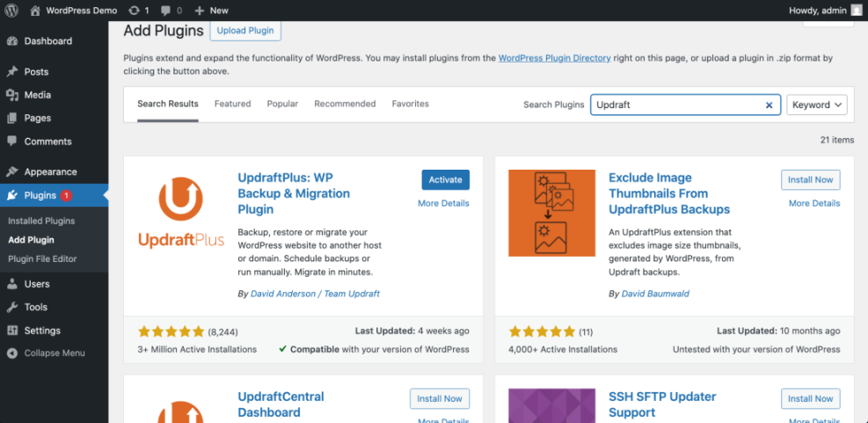This screenshot has height=423, width=868.
Task: Open the updates icon showing 1
Action: point(134,10)
